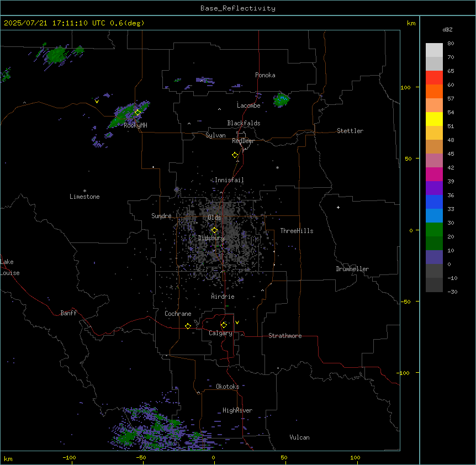
Task: Pick the light blue 30-33 dBZ swatch
Action: click(434, 216)
